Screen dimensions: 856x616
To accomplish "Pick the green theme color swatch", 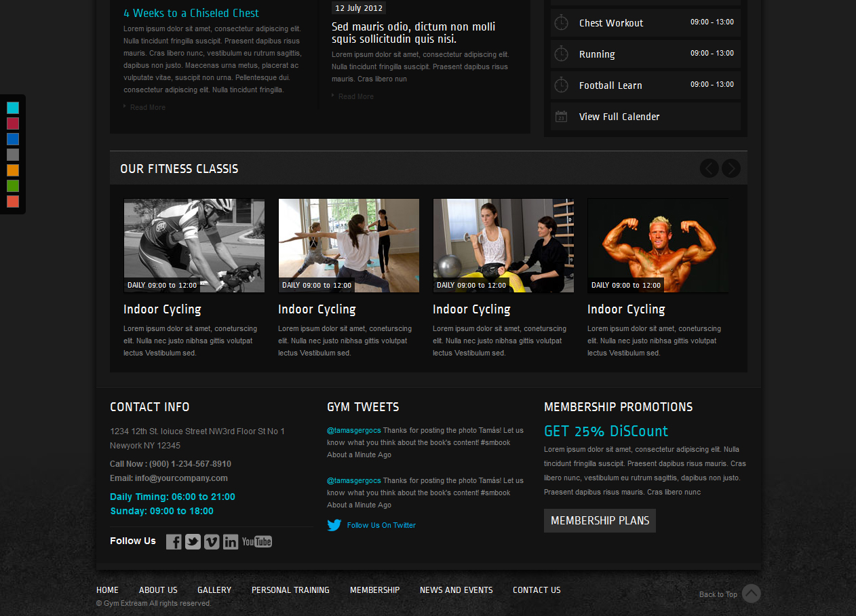I will coord(13,186).
